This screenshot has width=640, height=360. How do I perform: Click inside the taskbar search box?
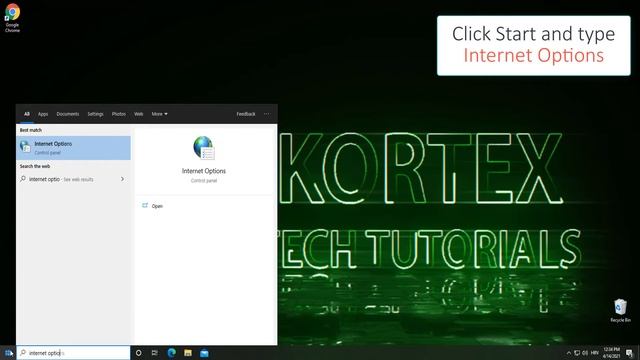click(73, 353)
